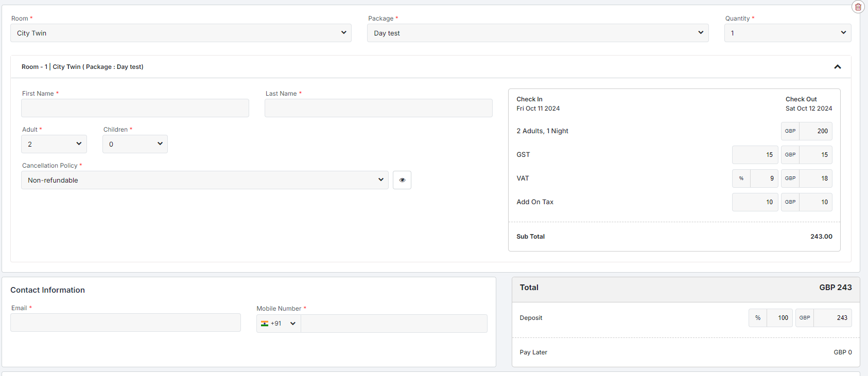The width and height of the screenshot is (868, 376).
Task: Click the Mobile Number input field
Action: [394, 324]
